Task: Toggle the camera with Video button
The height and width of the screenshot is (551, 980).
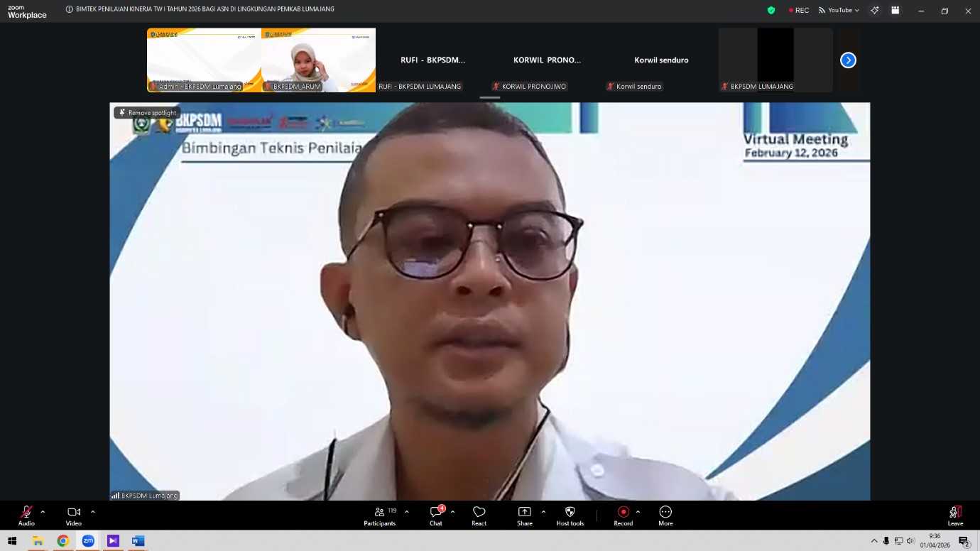Action: coord(74,515)
